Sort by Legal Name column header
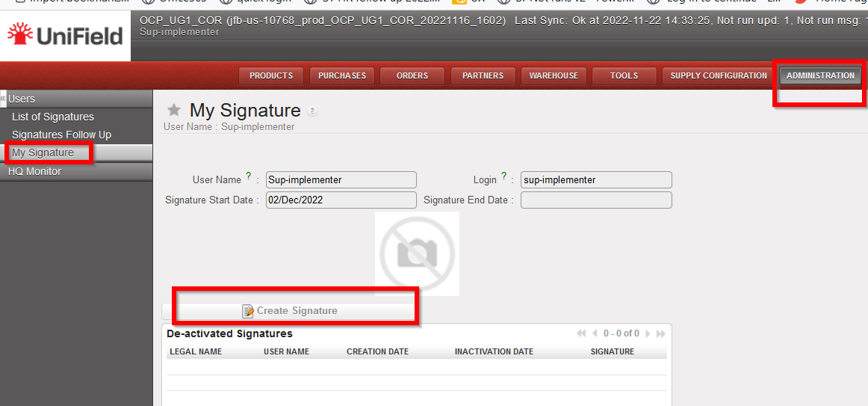The width and height of the screenshot is (868, 406). 196,351
